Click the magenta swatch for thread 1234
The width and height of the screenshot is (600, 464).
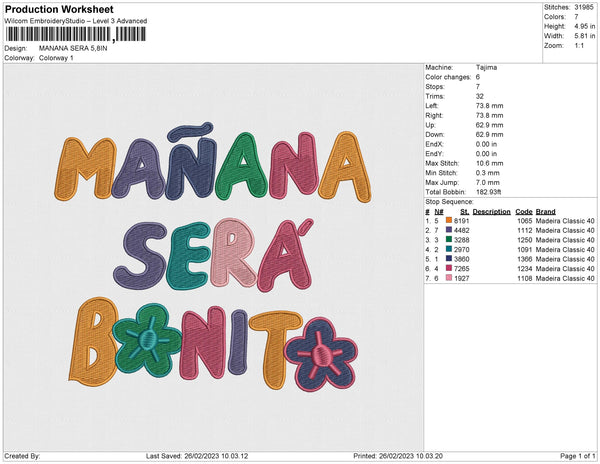coord(449,269)
